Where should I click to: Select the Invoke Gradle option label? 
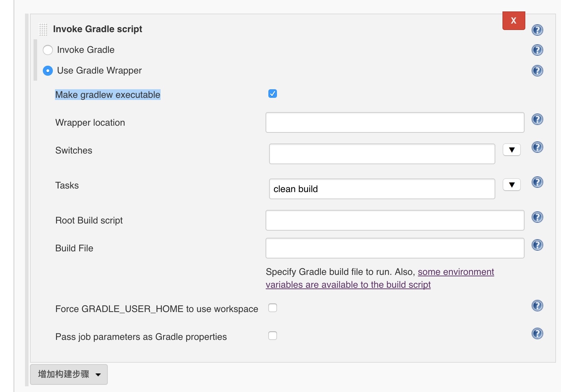pyautogui.click(x=86, y=50)
